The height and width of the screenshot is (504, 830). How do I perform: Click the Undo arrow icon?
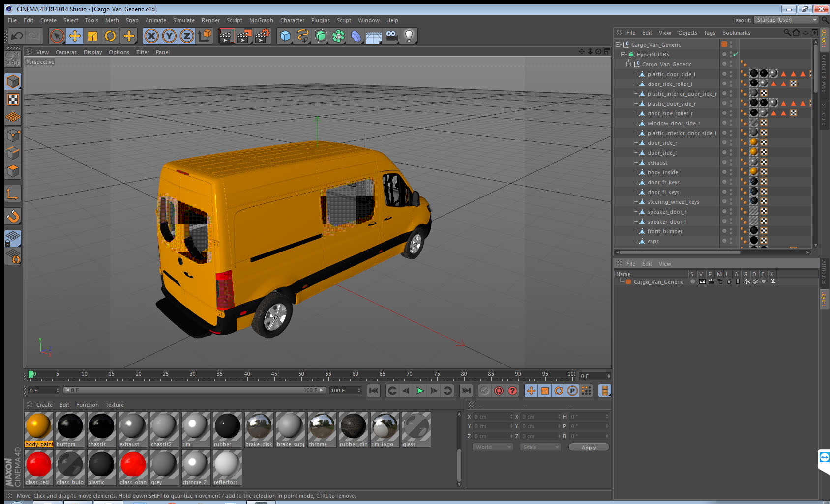pyautogui.click(x=17, y=36)
